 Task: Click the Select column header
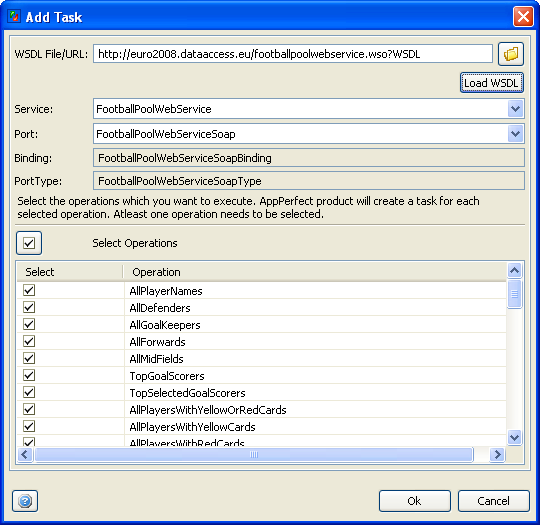point(70,272)
